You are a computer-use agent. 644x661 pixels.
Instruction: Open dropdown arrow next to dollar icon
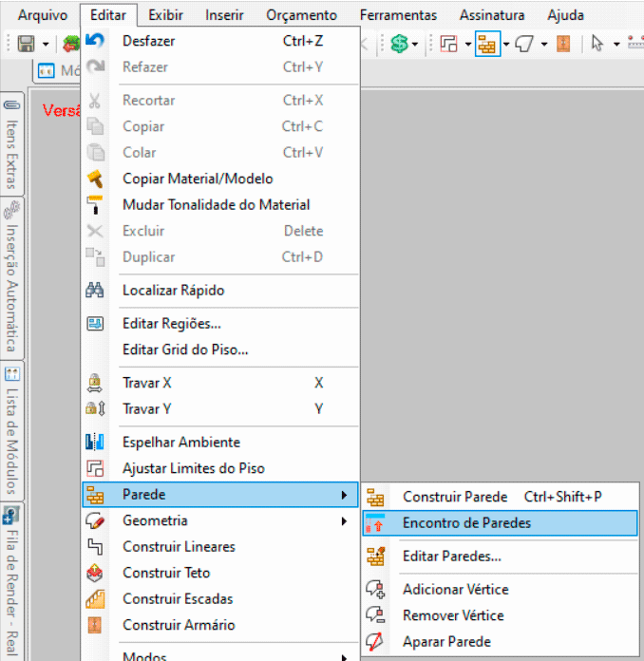(416, 45)
